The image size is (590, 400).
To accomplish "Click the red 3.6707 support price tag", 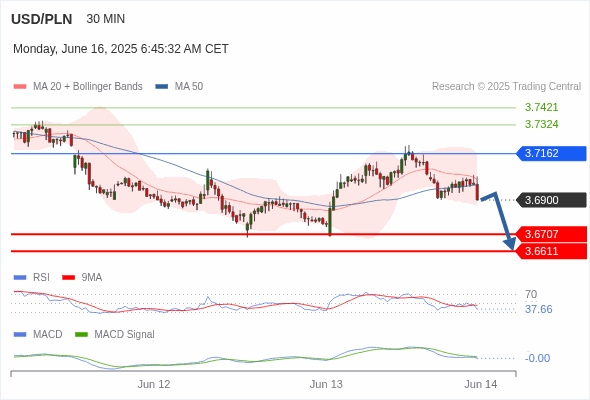I will [x=551, y=234].
